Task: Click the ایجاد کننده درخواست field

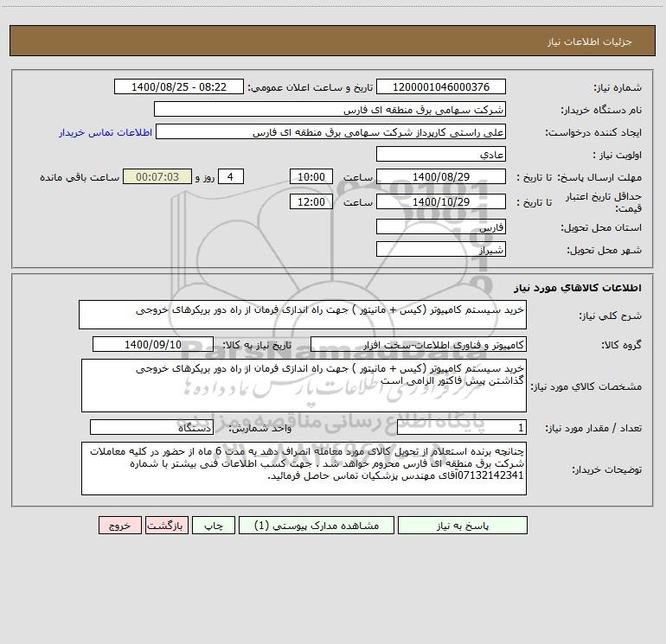Action: 330,131
